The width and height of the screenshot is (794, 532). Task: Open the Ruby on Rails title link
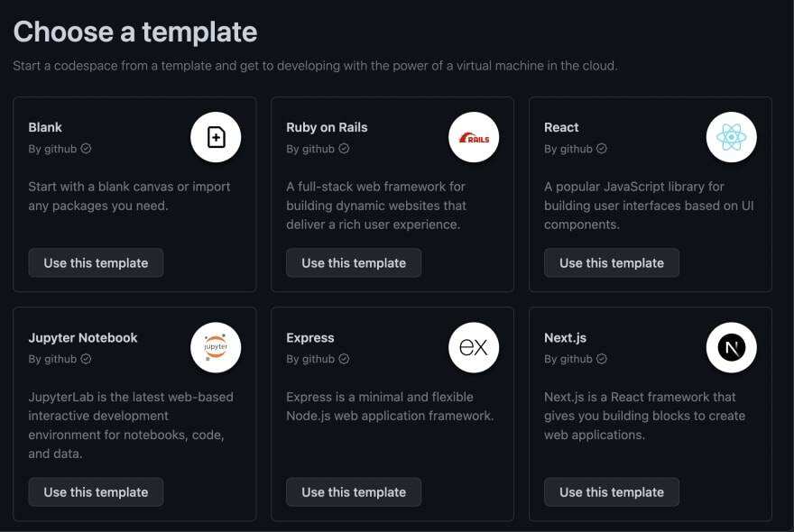tap(327, 127)
